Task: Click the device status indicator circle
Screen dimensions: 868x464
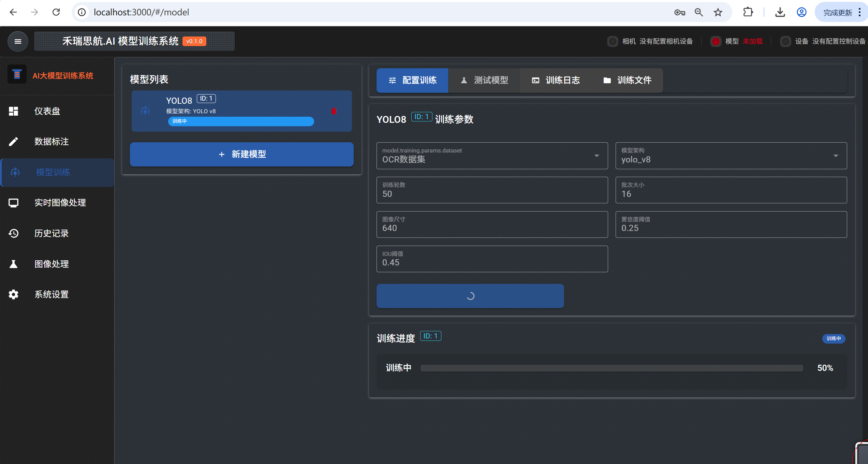Action: [x=785, y=41]
